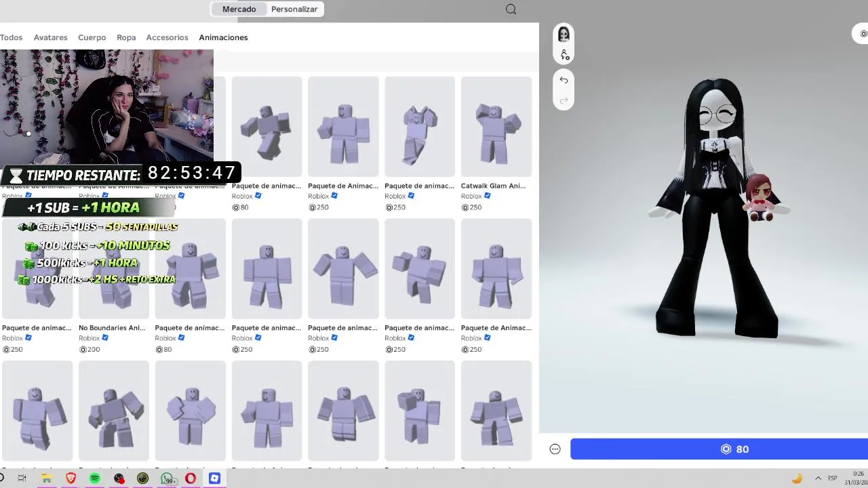868x488 pixels.
Task: Open Task View in the taskbar
Action: pyautogui.click(x=22, y=478)
